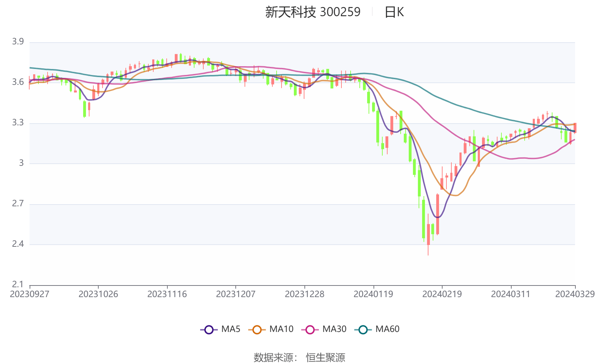Click the MA5 purple circle legend icon

[x=209, y=330]
